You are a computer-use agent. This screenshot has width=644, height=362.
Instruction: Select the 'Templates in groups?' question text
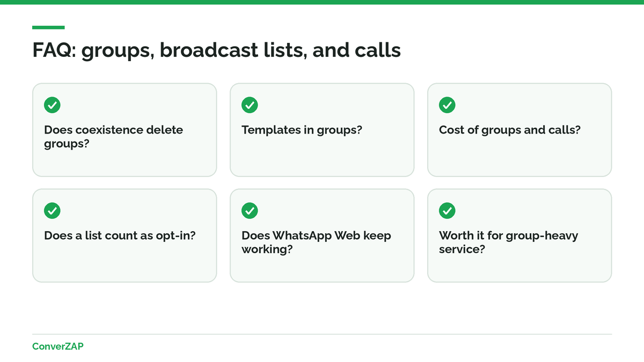click(x=302, y=130)
